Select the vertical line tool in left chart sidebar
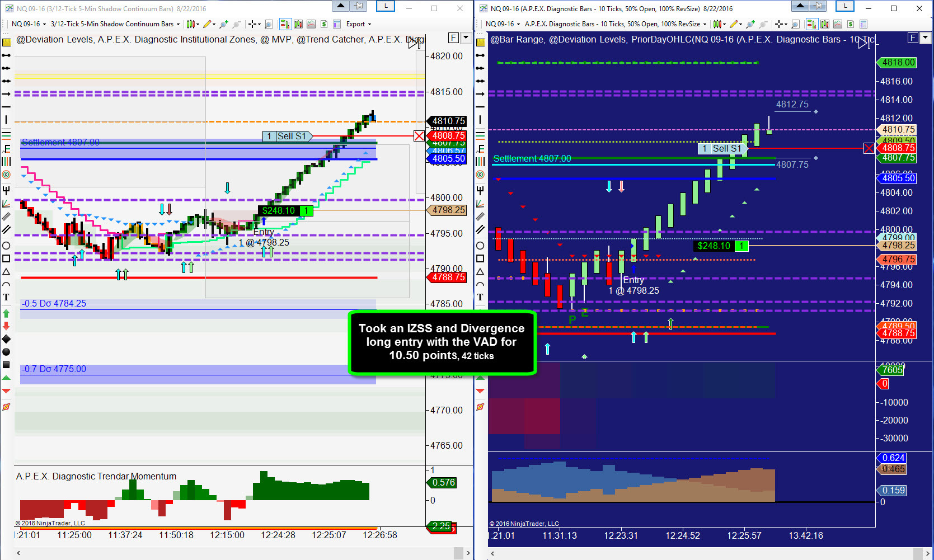This screenshot has width=934, height=560. click(x=7, y=120)
